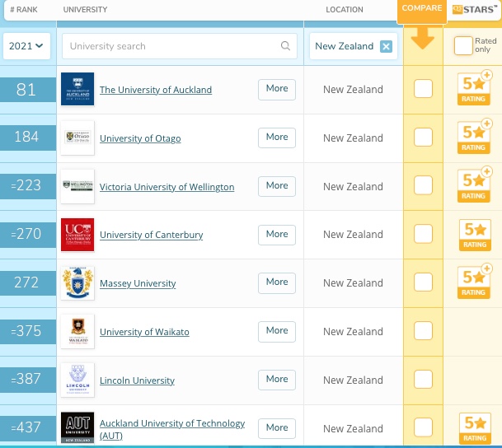Tick compare checkbox for Lincoln University
The image size is (502, 448).
click(x=423, y=380)
